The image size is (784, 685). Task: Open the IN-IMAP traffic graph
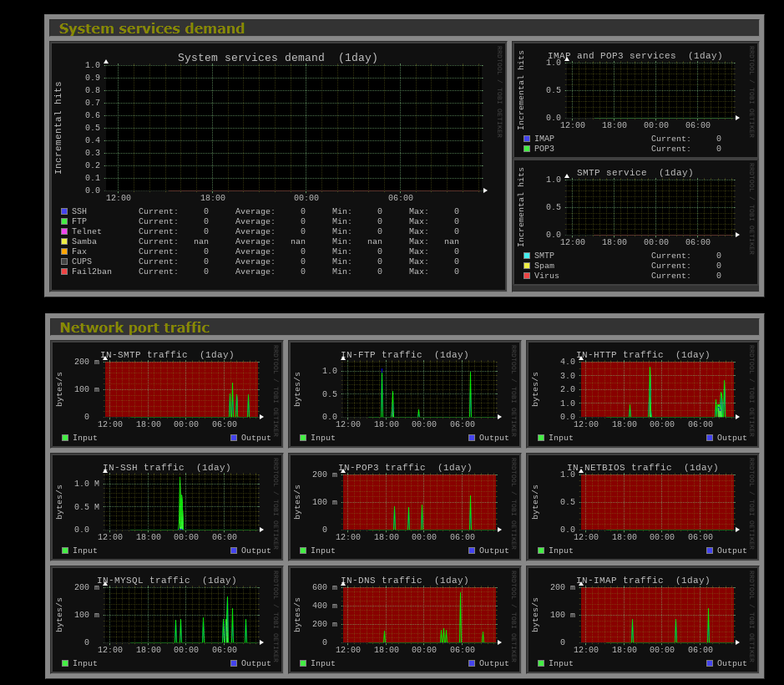coord(643,615)
